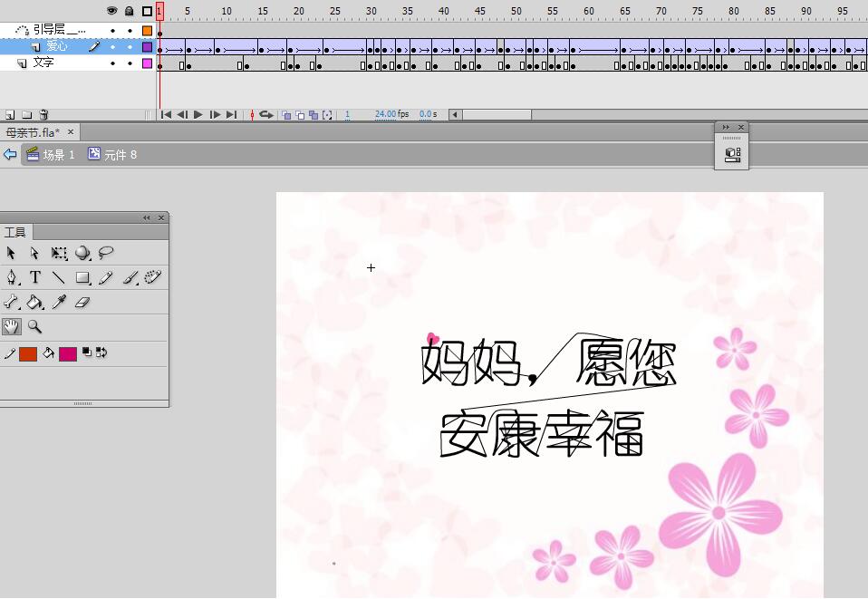Click the black and white colors icon
Image resolution: width=868 pixels, height=599 pixels.
(x=87, y=352)
